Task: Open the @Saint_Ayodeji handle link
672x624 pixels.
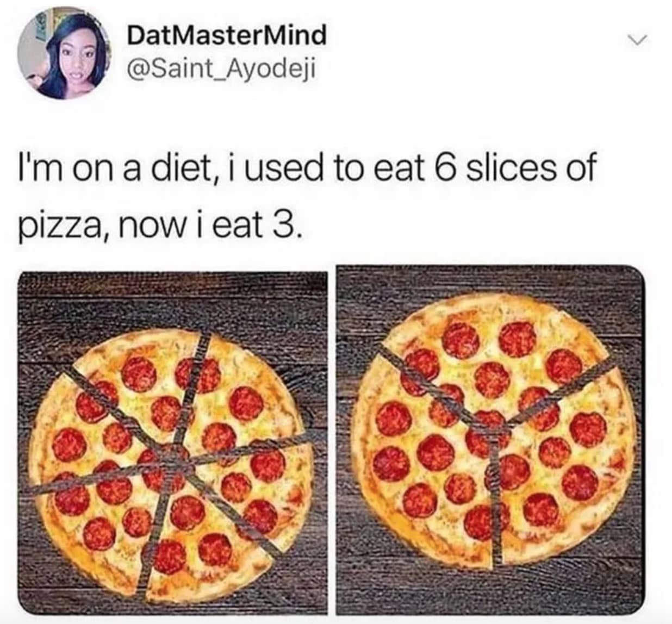Action: [x=221, y=70]
